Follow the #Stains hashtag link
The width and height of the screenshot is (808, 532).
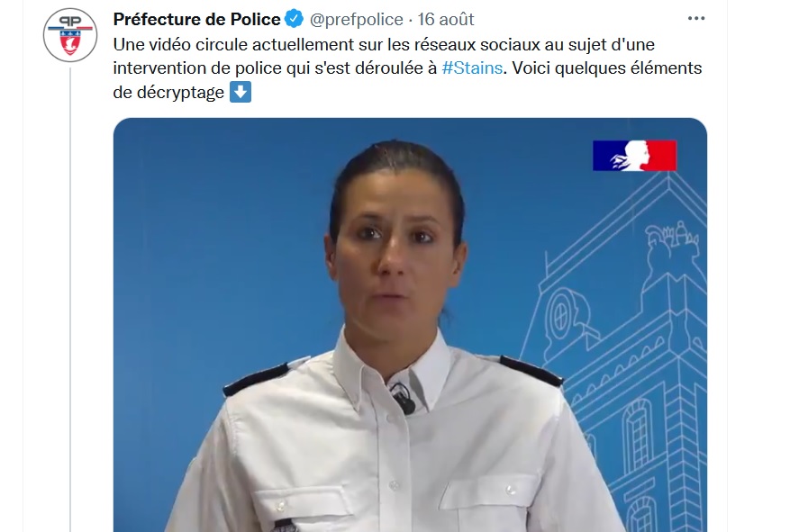(x=472, y=68)
